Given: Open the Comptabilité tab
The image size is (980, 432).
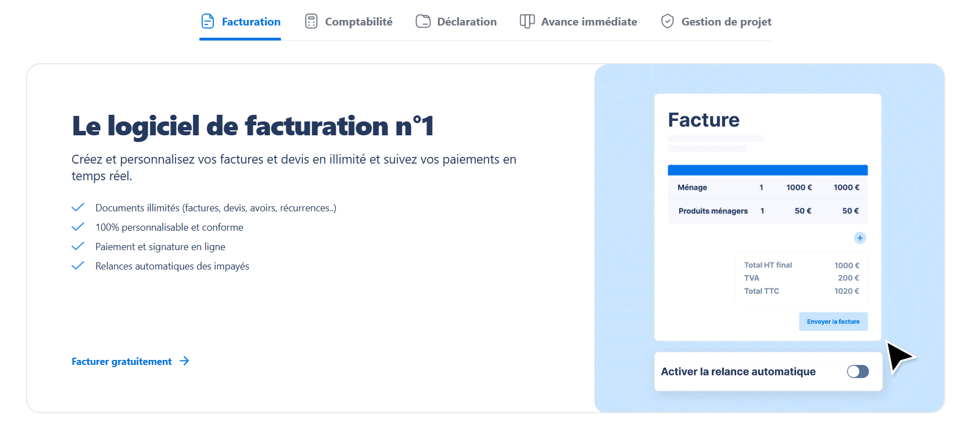Looking at the screenshot, I should [358, 22].
